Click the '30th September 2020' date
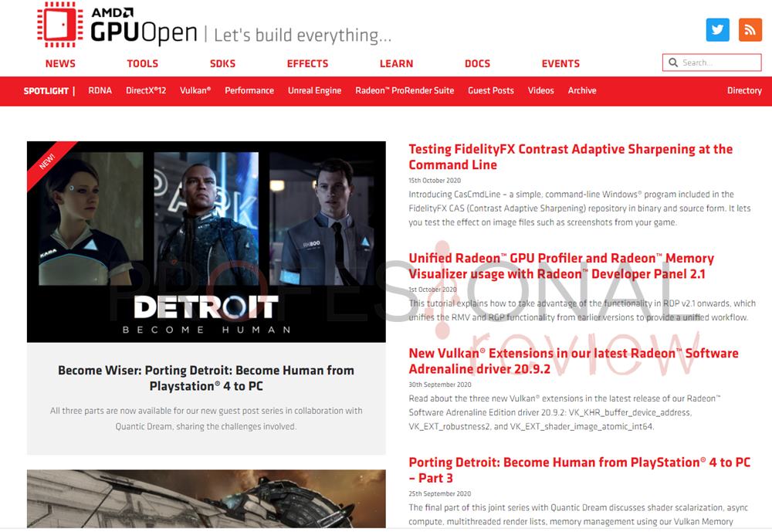This screenshot has width=772, height=532. coord(440,385)
